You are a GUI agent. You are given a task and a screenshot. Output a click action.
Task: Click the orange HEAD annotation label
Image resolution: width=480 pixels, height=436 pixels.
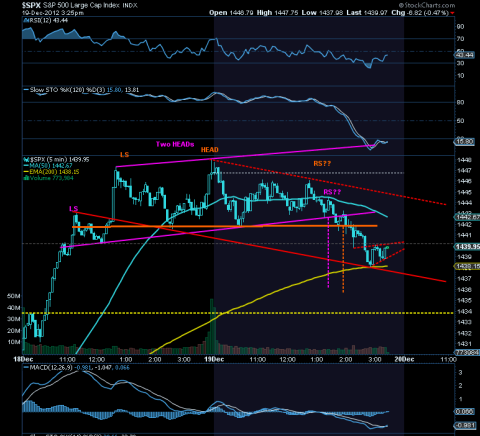pos(210,150)
